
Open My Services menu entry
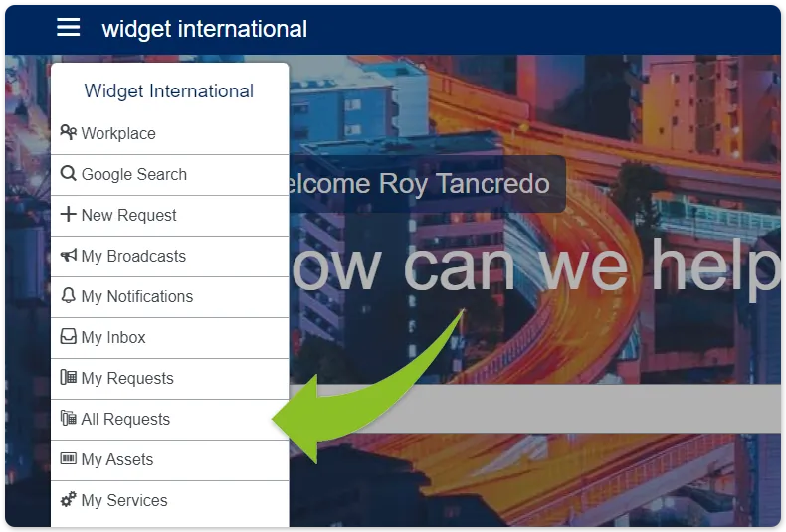(169, 501)
